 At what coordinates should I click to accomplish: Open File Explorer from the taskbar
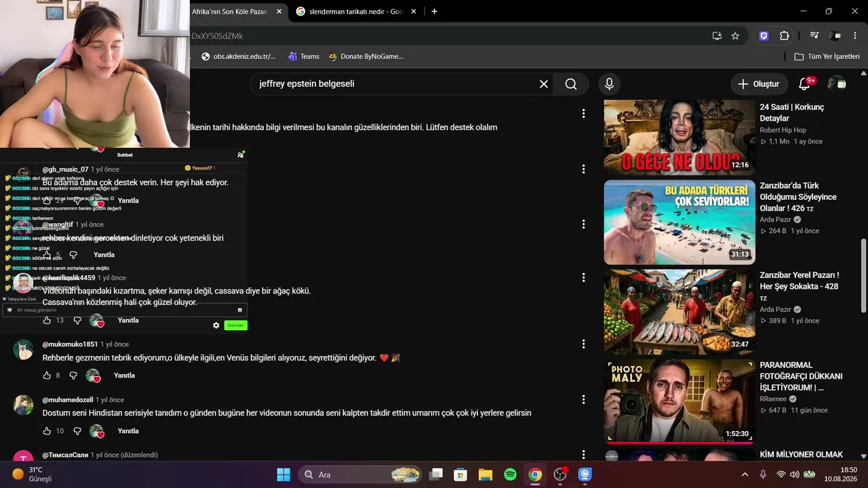click(485, 474)
